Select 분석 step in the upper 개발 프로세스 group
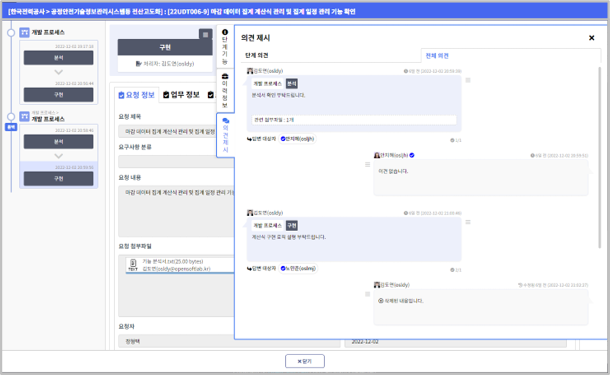The image size is (610, 375). [58, 58]
